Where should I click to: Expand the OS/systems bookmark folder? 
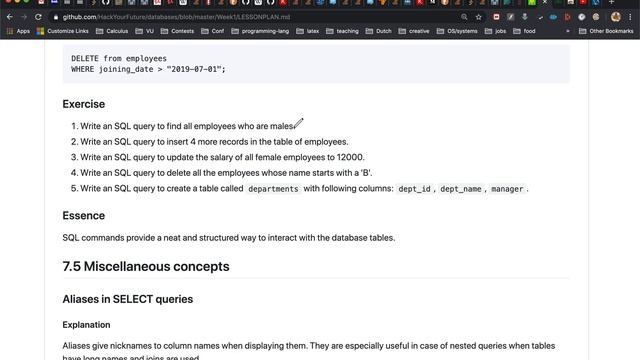(457, 31)
